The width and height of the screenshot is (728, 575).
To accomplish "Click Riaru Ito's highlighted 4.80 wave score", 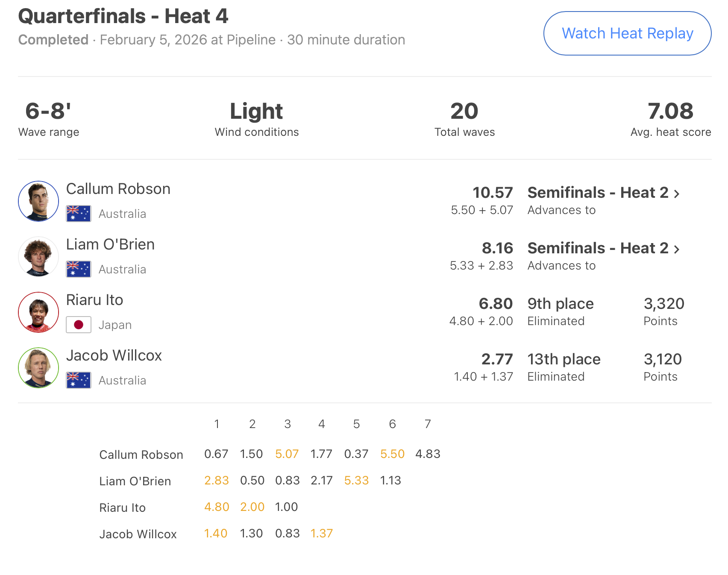I will [x=217, y=507].
